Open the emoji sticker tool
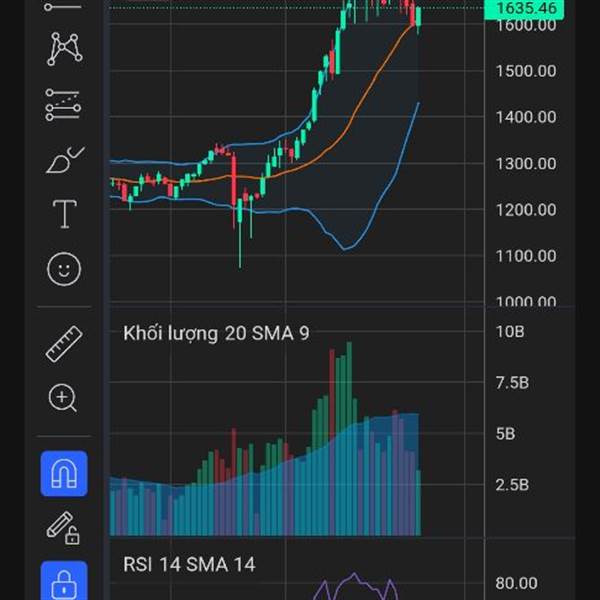Image resolution: width=600 pixels, height=600 pixels. coord(64,269)
